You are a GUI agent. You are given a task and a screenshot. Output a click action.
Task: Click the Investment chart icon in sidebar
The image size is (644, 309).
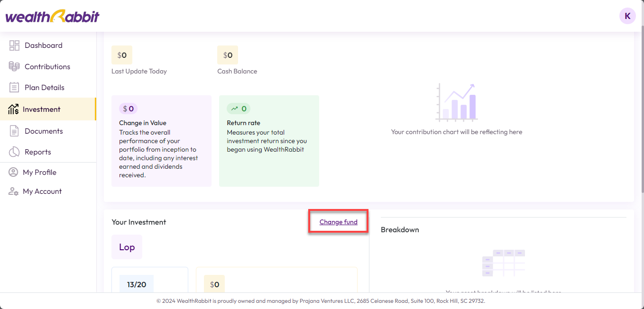click(x=13, y=109)
